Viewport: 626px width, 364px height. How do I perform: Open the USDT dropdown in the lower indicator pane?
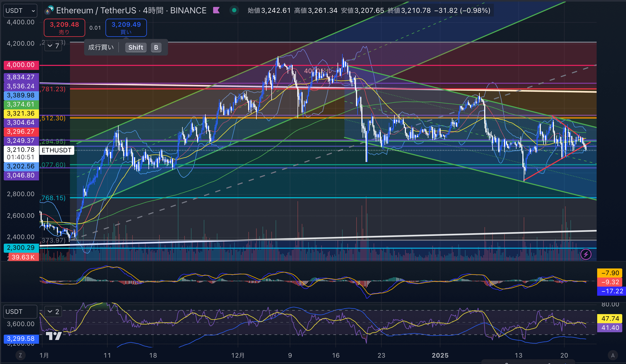point(20,312)
